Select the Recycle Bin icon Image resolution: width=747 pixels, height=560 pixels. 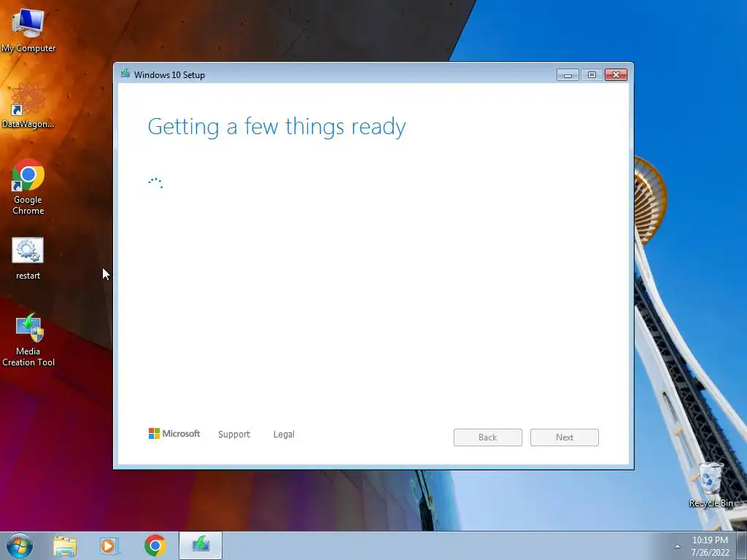[711, 484]
